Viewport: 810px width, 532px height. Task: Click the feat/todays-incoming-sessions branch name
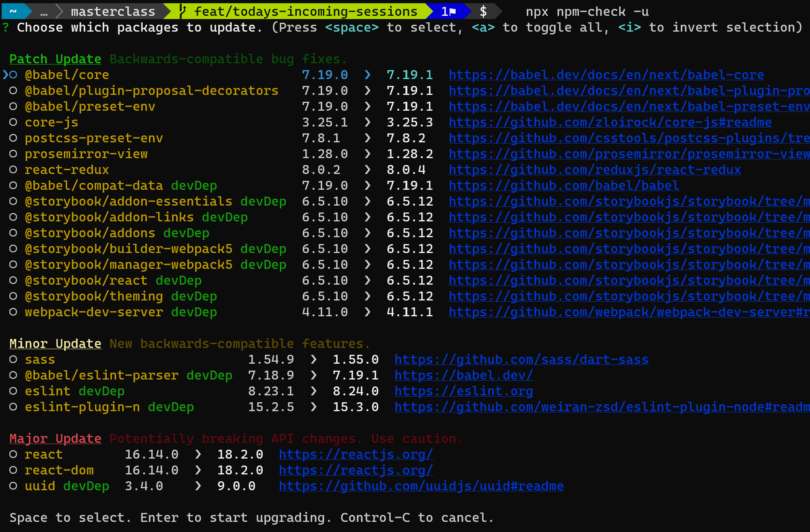306,11
